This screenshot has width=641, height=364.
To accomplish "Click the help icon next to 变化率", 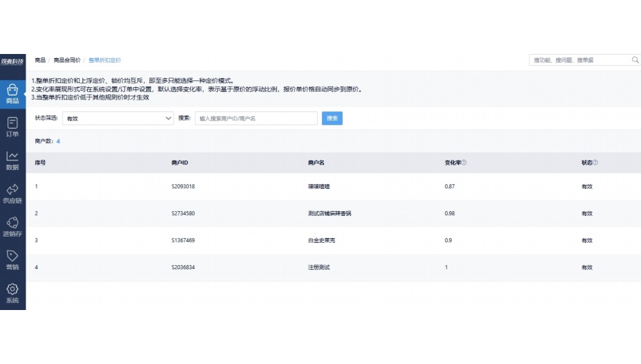I will click(464, 162).
